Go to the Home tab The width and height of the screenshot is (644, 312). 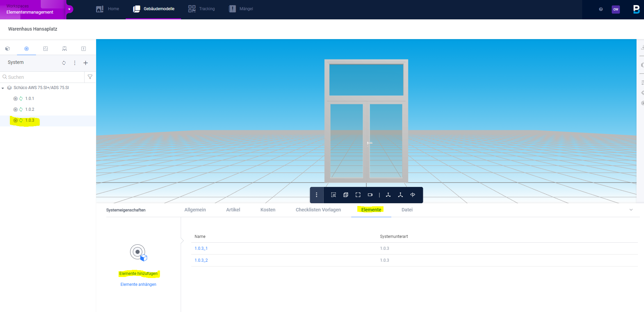click(108, 9)
